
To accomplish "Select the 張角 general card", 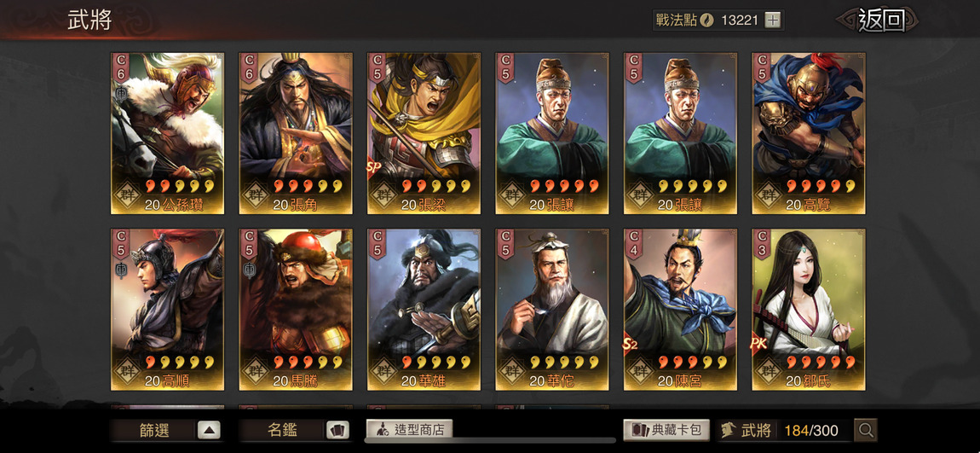I will (296, 133).
